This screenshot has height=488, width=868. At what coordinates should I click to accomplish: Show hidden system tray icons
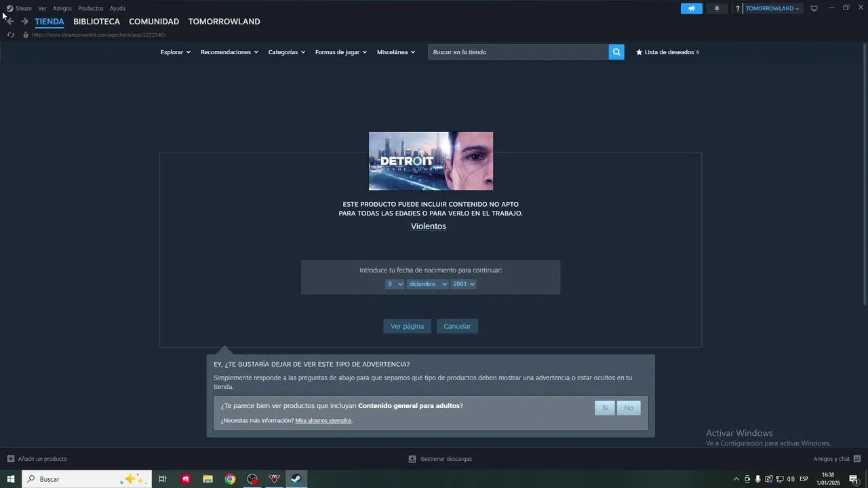[x=736, y=479]
